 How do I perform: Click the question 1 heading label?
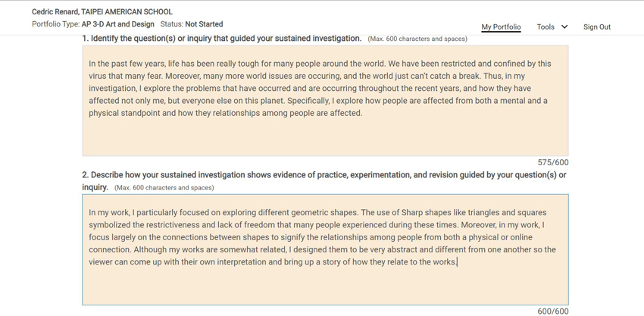click(x=222, y=38)
